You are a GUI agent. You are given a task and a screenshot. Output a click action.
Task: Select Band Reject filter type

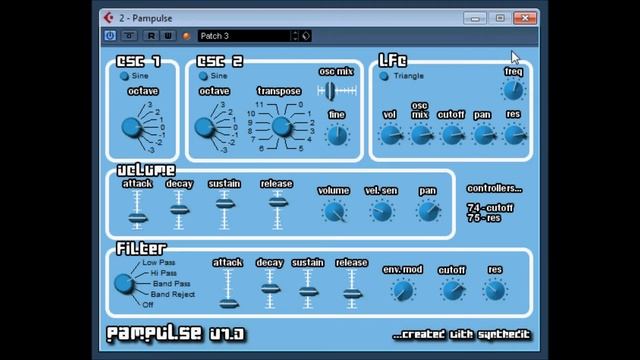pos(173,294)
